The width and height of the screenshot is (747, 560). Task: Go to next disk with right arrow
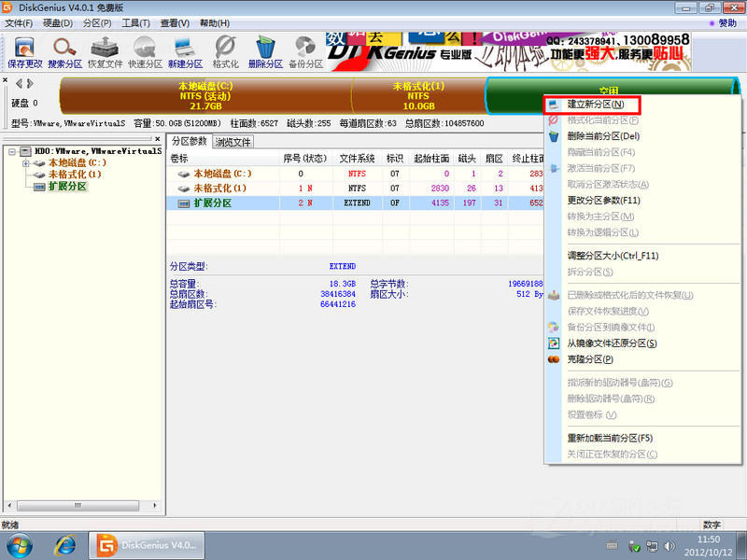point(30,84)
